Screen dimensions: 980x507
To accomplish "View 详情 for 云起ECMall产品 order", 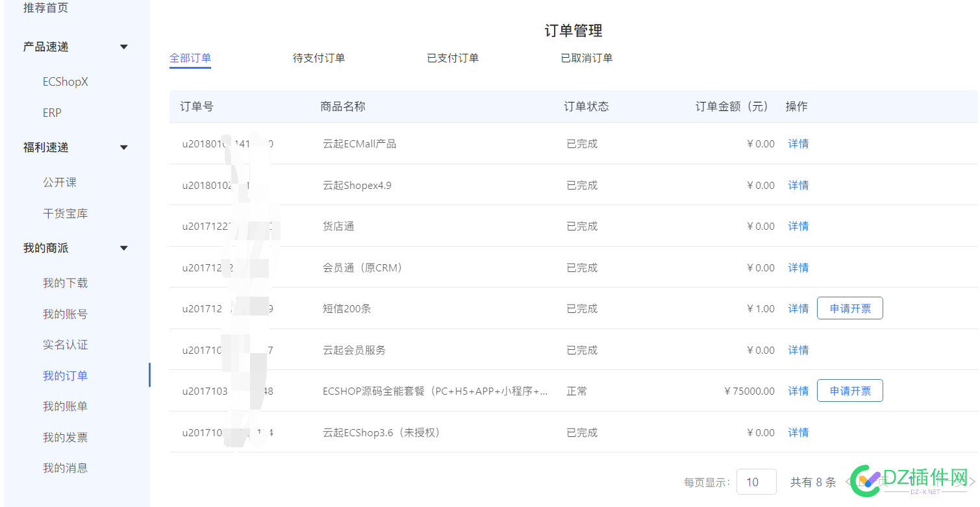I will (x=798, y=144).
